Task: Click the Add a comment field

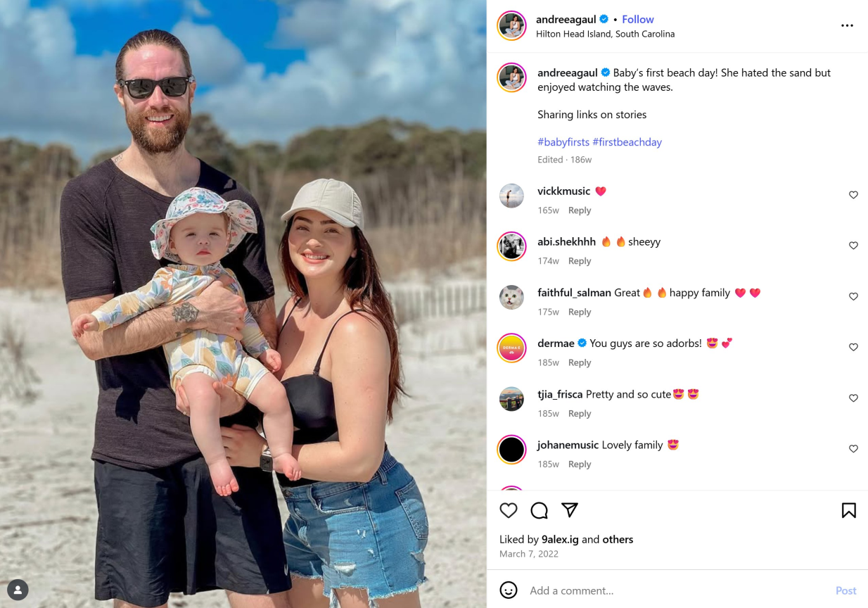Action: click(x=675, y=590)
